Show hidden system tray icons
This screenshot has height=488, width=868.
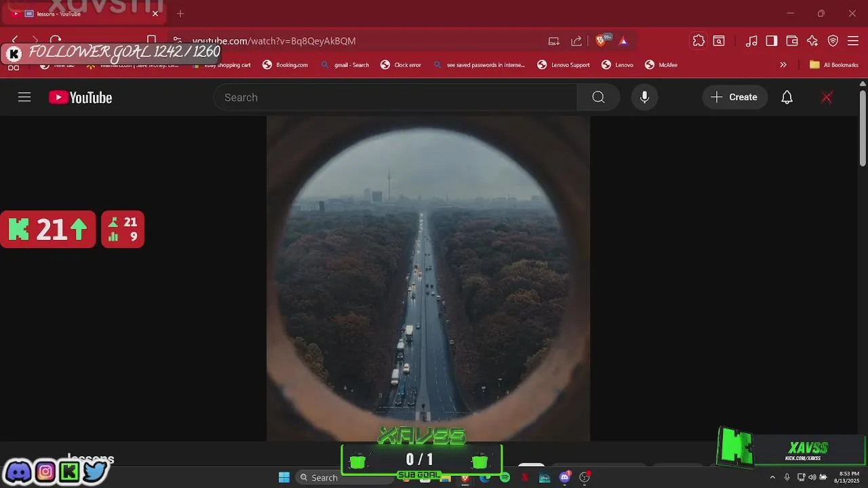pos(772,477)
